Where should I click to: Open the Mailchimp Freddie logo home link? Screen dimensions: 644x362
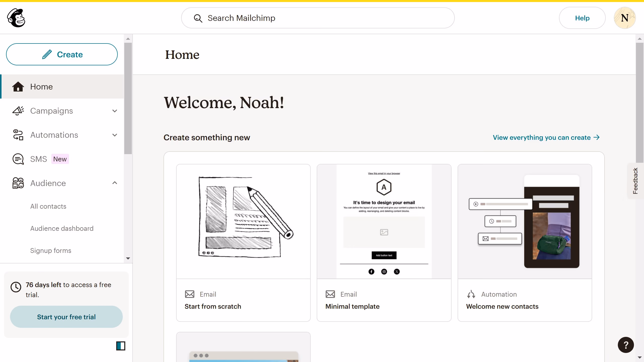point(16,18)
